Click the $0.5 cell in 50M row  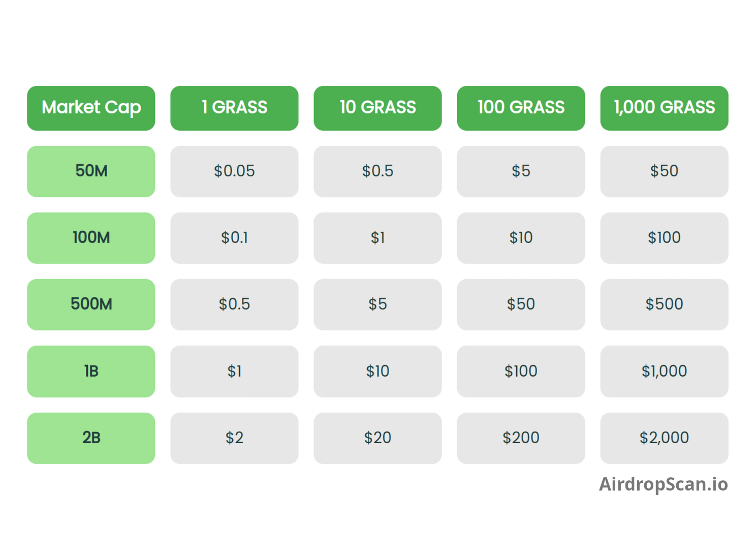pyautogui.click(x=377, y=171)
